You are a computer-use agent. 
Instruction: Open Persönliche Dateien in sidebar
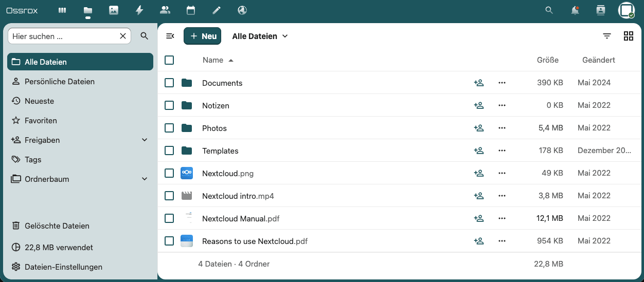(80, 81)
